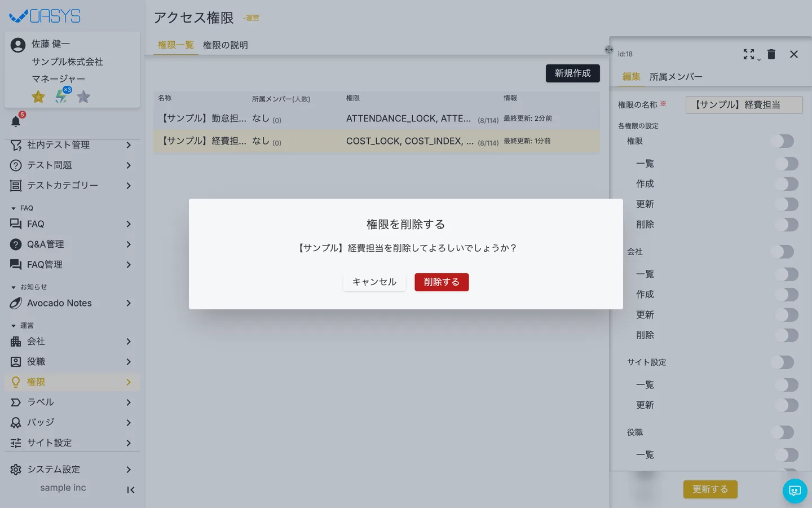The image size is (812, 508).
Task: Enable the 作成 switch under 権限
Action: 787,184
